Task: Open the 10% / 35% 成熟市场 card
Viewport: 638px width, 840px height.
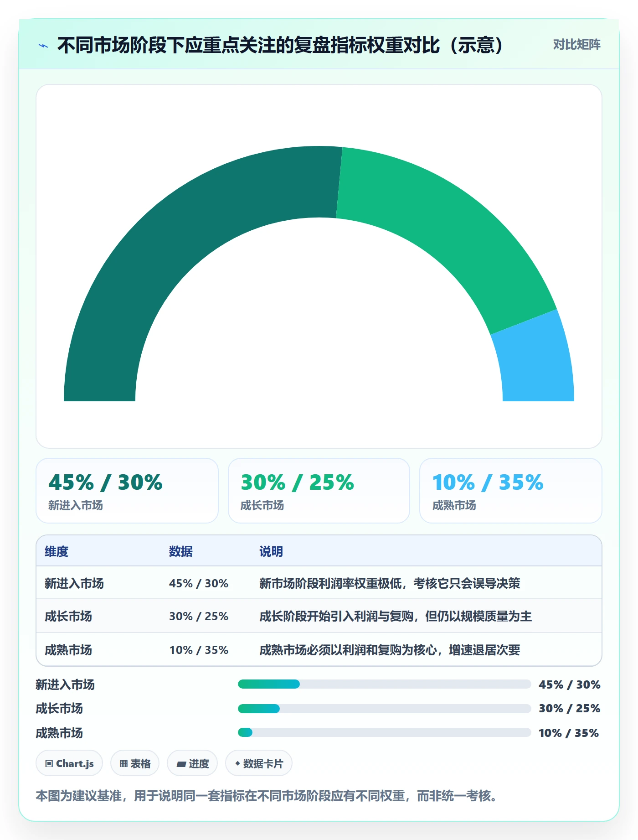Action: pos(511,491)
